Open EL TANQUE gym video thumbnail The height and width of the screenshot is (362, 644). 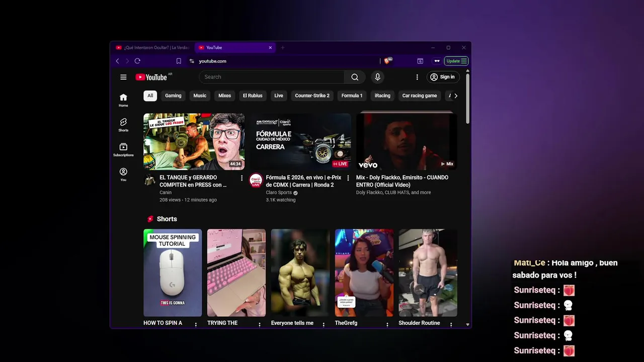pyautogui.click(x=194, y=141)
